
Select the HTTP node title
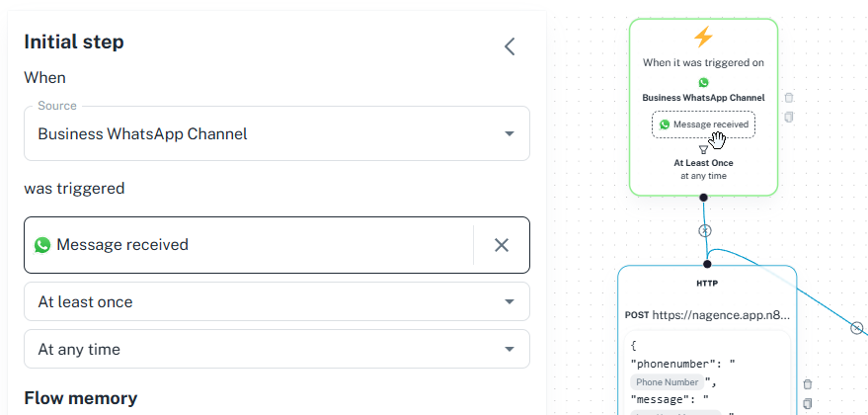click(707, 284)
